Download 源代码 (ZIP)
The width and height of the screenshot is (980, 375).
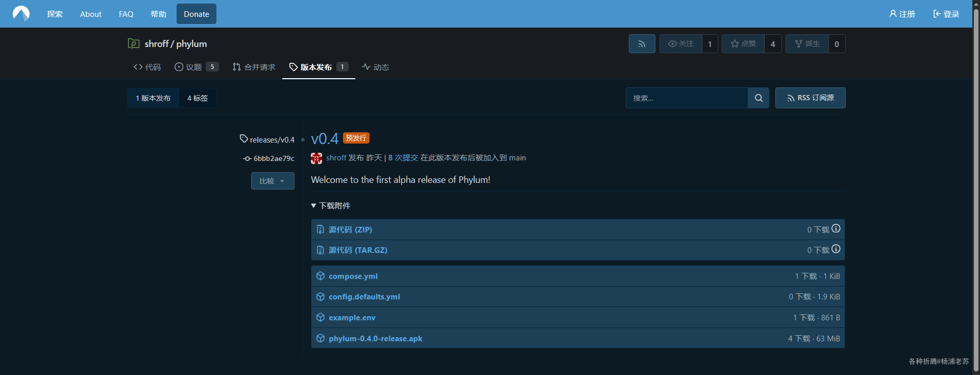coord(350,229)
